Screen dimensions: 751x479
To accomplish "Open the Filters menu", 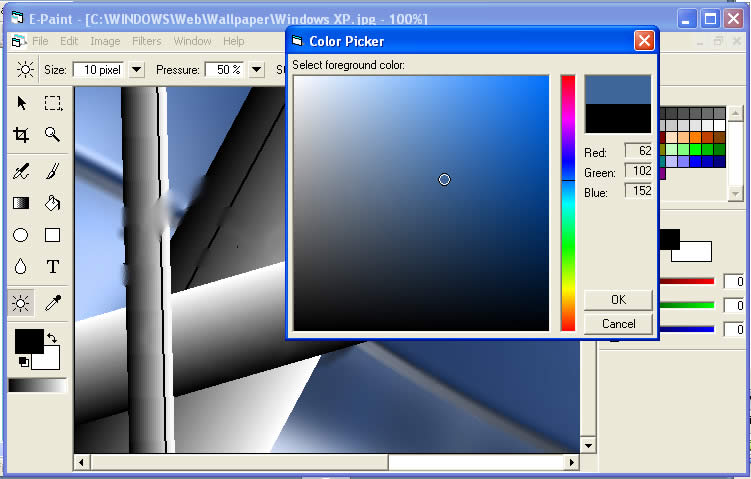I will click(x=147, y=41).
